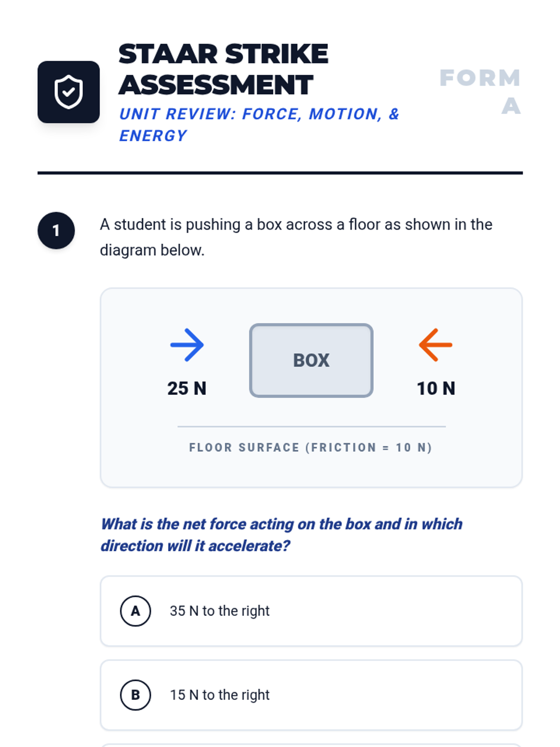
Task: Click the header divider line
Action: click(x=280, y=173)
